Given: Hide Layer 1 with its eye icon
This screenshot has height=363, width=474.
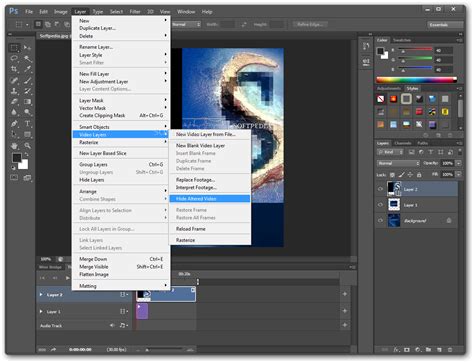Looking at the screenshot, I should click(380, 205).
